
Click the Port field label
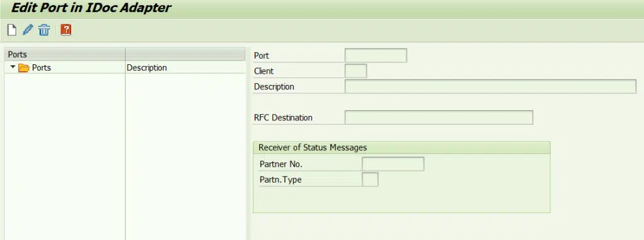click(262, 55)
